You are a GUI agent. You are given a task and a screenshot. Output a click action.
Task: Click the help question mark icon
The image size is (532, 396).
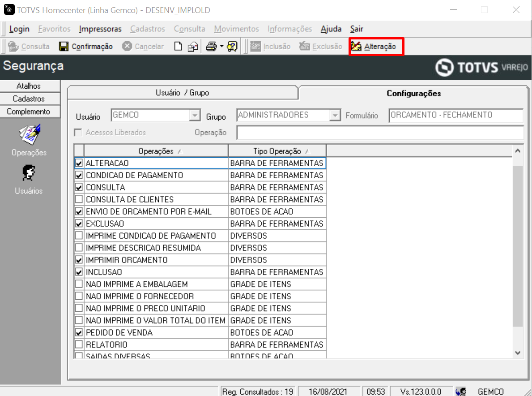tap(232, 46)
